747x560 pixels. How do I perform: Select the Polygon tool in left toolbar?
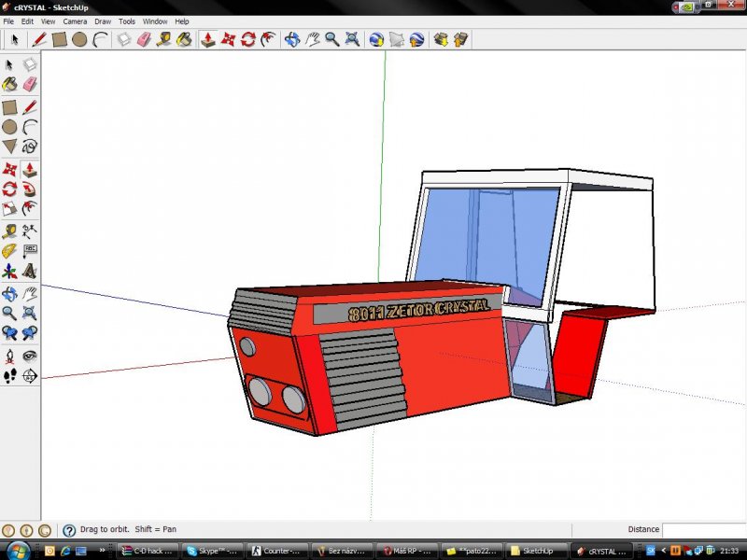(9, 147)
